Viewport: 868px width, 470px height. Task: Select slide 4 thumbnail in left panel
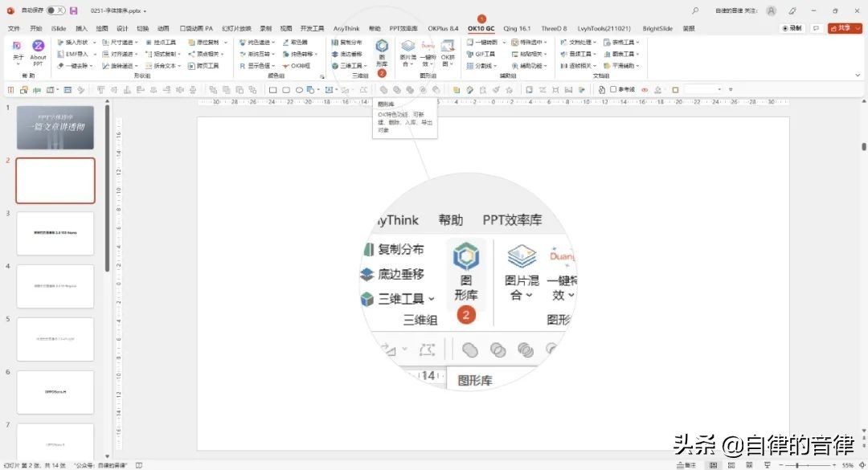55,286
